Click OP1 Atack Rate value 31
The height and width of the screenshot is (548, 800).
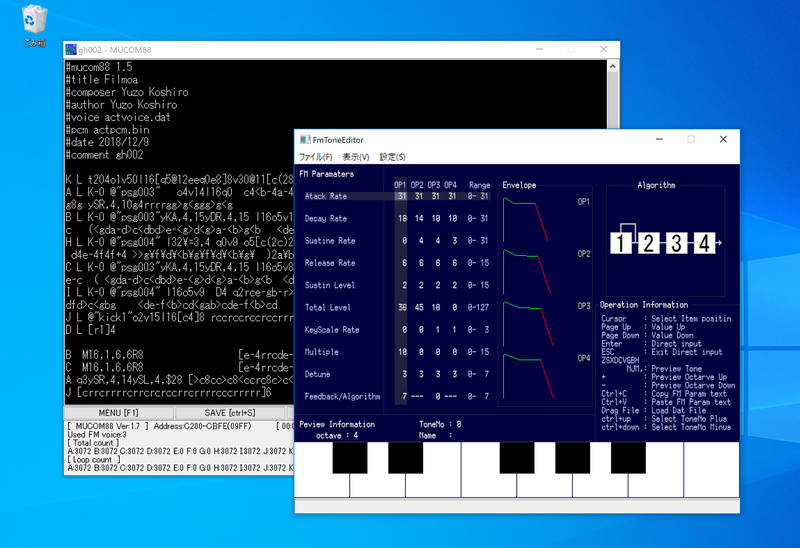coord(402,196)
